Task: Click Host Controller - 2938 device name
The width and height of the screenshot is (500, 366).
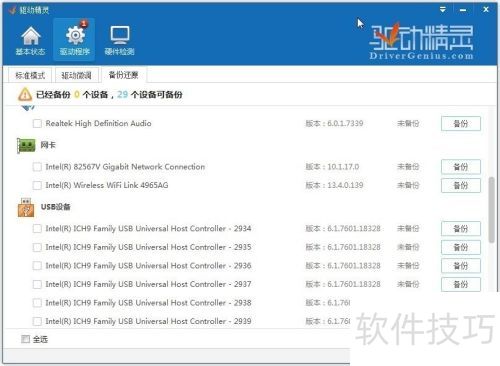Action: pos(148,303)
